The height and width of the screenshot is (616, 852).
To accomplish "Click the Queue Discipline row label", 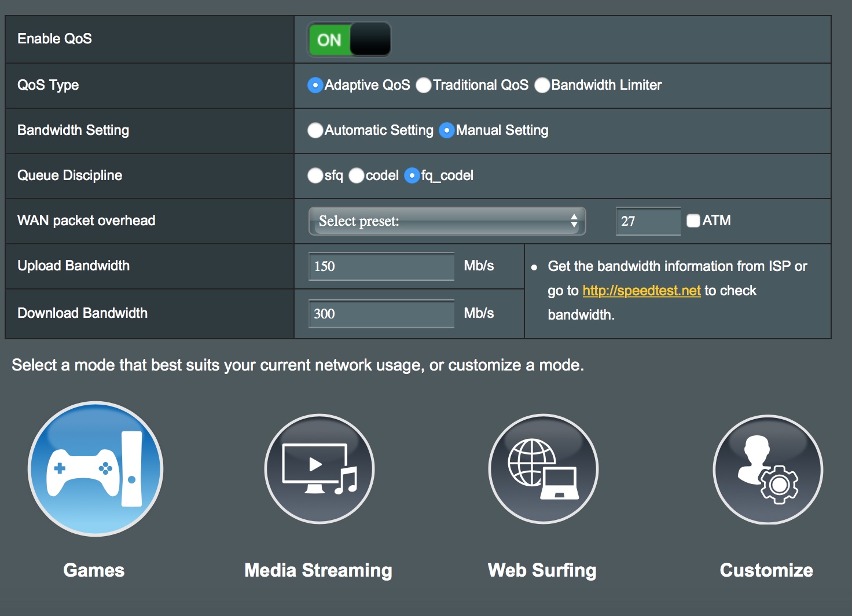I will (x=69, y=175).
